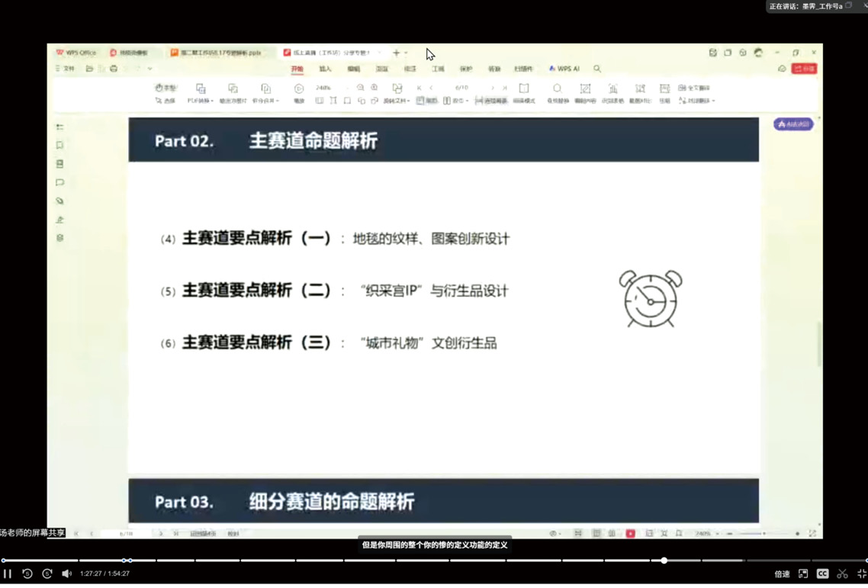Click the scissors clip icon in player
This screenshot has width=868, height=588.
click(842, 574)
